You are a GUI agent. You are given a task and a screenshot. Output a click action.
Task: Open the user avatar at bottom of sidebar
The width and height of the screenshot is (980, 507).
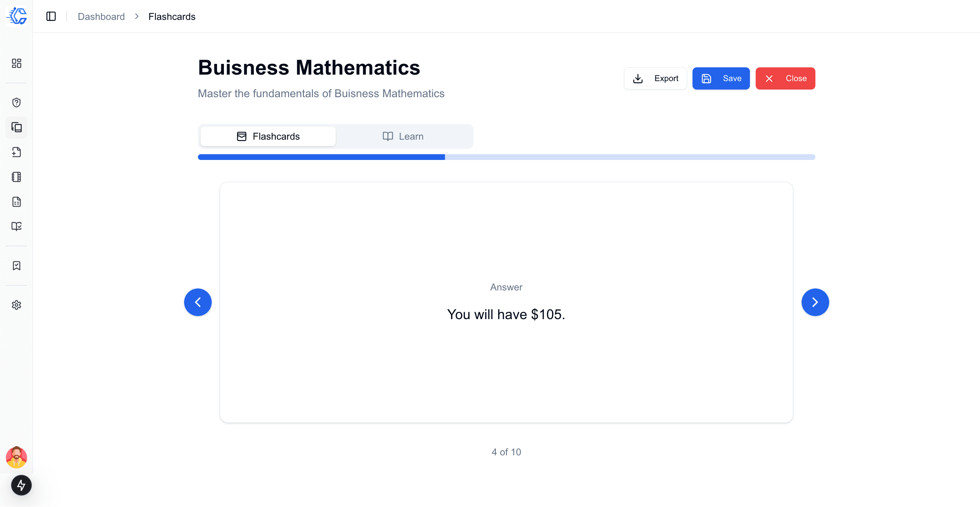(x=16, y=457)
